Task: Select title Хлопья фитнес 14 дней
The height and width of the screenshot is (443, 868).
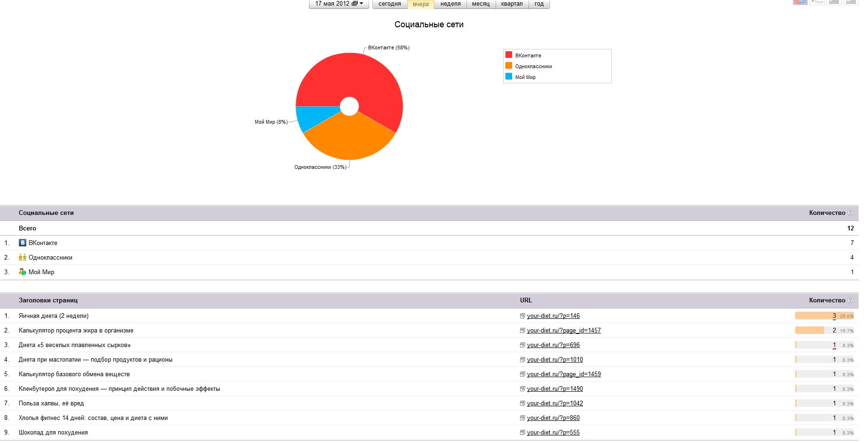Action: [x=93, y=418]
